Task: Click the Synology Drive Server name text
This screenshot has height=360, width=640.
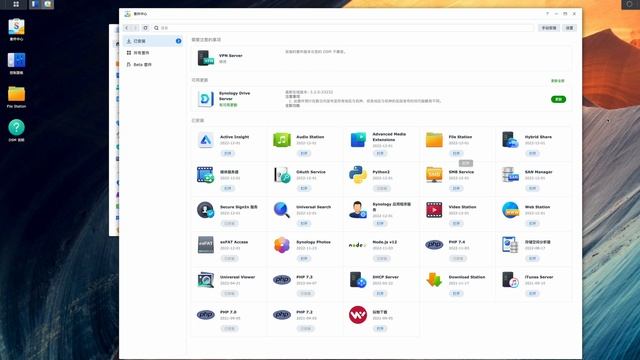Action: point(234,96)
